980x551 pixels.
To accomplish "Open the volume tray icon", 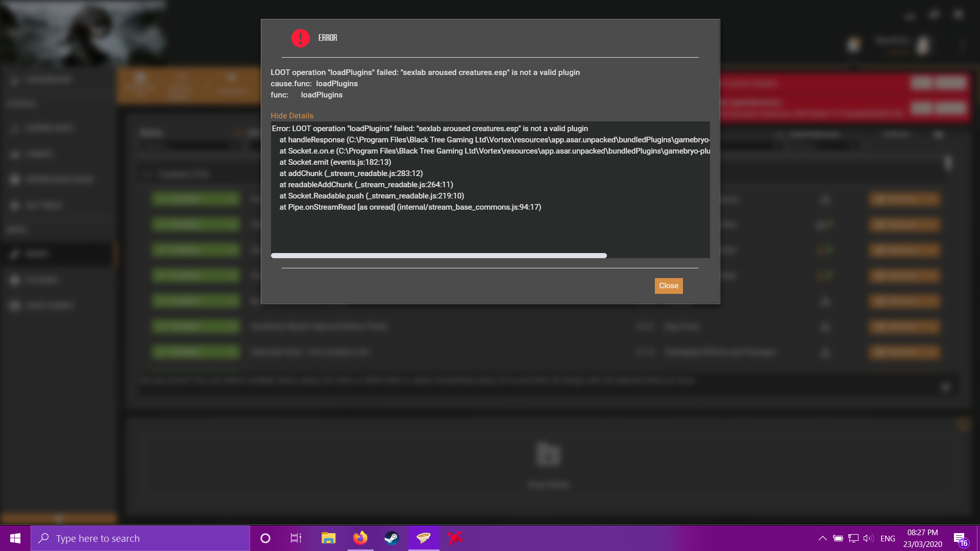I will 869,538.
